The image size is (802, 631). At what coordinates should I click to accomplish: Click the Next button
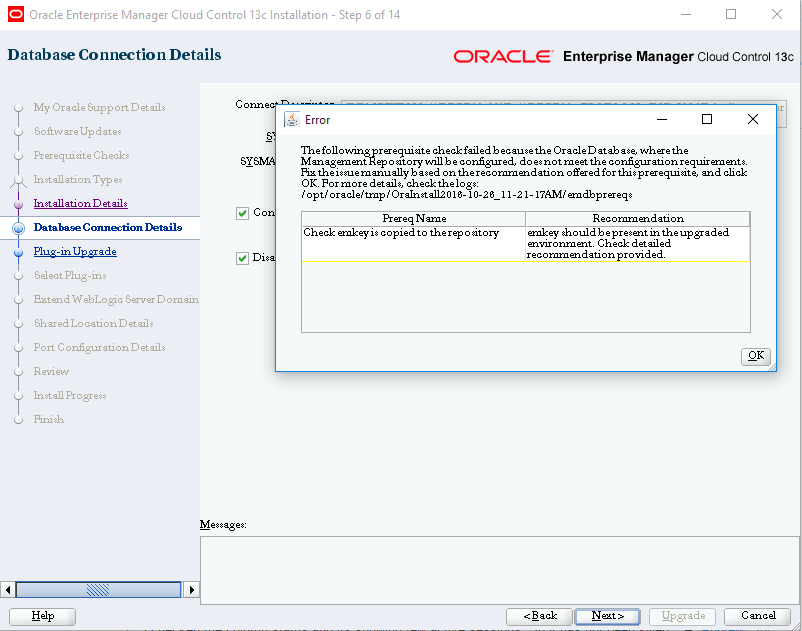[606, 616]
